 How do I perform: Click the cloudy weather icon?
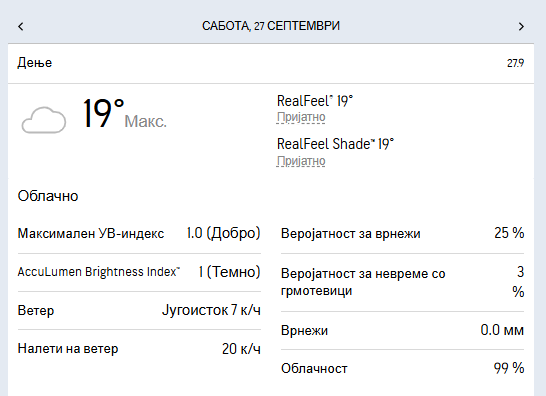point(44,120)
